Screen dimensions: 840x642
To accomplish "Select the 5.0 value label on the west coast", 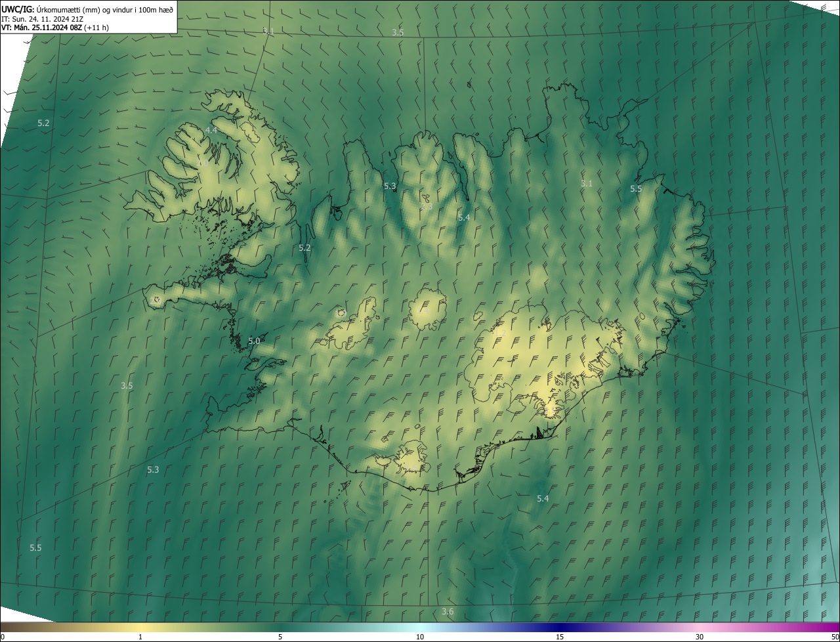I will coord(254,341).
